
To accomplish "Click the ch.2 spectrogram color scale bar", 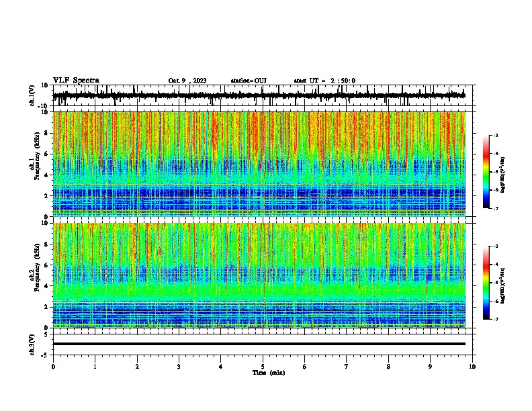I will coord(486,283).
